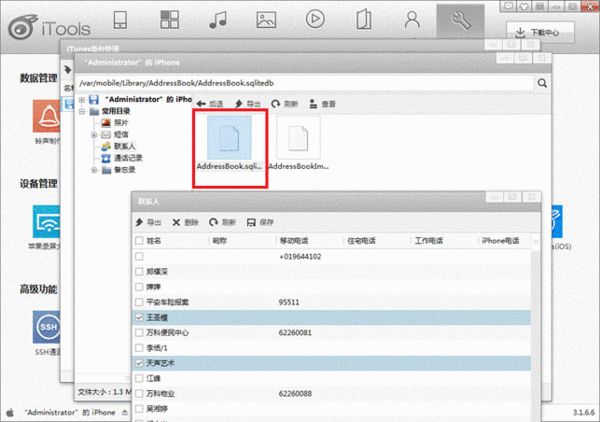
Task: Open the orange bell ringtone maker icon
Action: (x=46, y=116)
